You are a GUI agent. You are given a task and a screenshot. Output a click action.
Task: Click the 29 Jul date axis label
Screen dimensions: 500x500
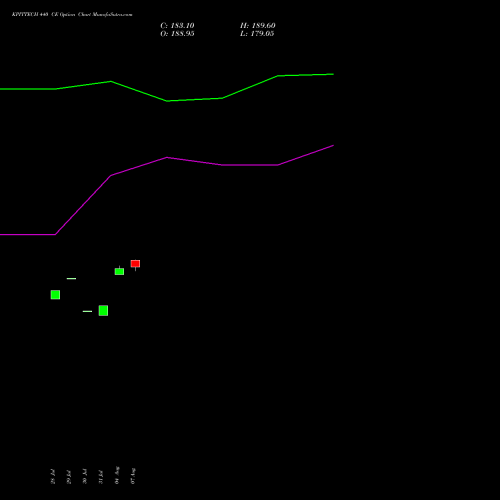[x=69, y=477]
